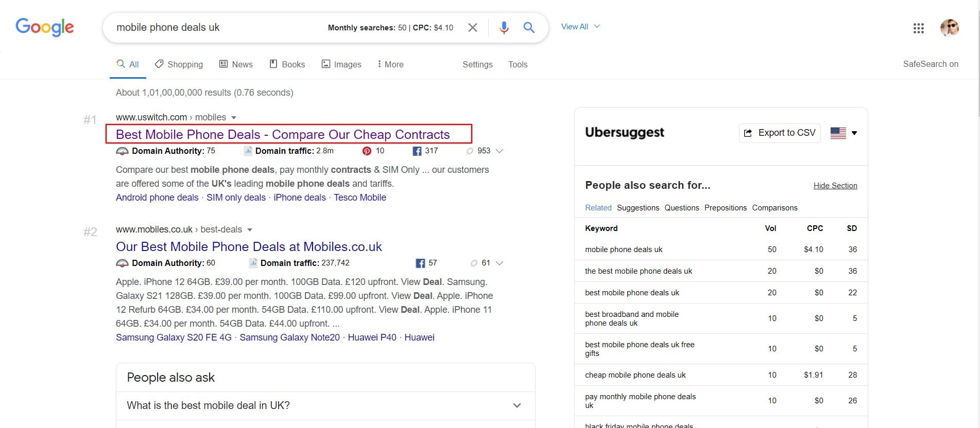Open search Tools
This screenshot has height=428, width=980.
click(518, 64)
